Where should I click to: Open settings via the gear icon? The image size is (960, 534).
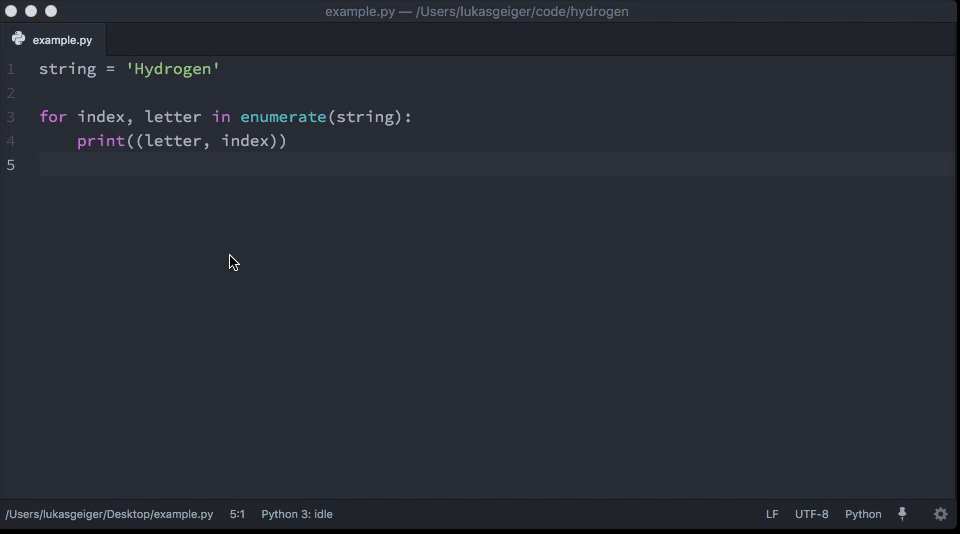(x=940, y=514)
